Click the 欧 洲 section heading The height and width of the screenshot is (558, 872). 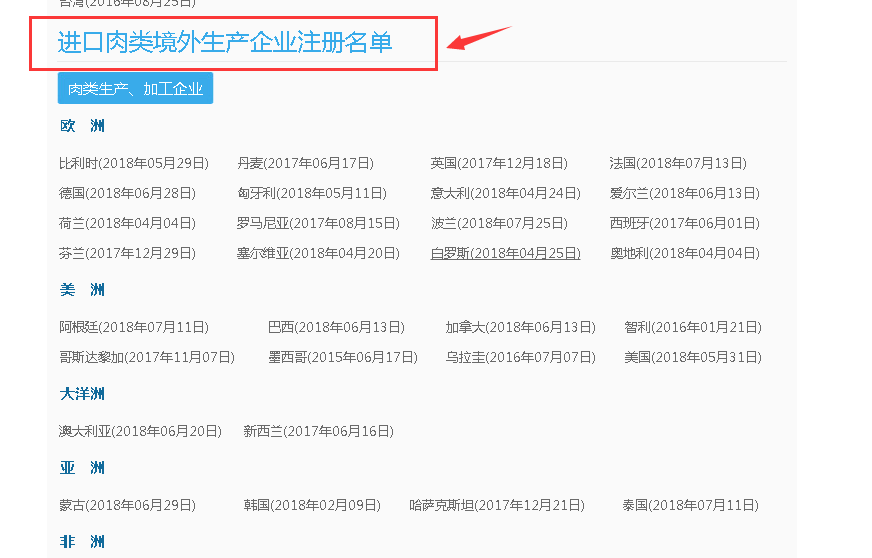[x=82, y=126]
